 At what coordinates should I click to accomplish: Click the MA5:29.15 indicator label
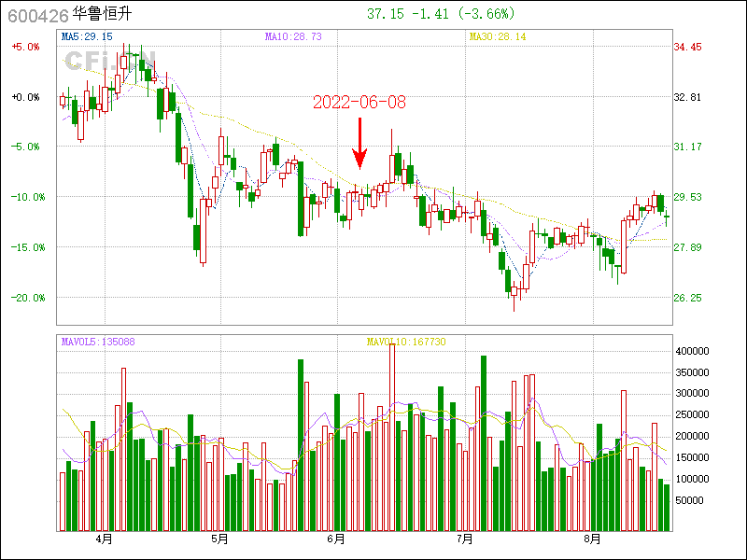click(87, 36)
